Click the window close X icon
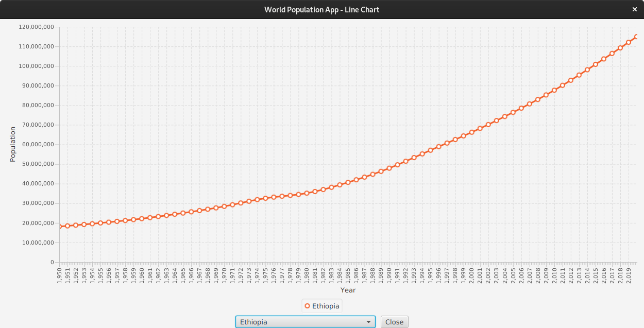This screenshot has height=328, width=644. click(635, 9)
